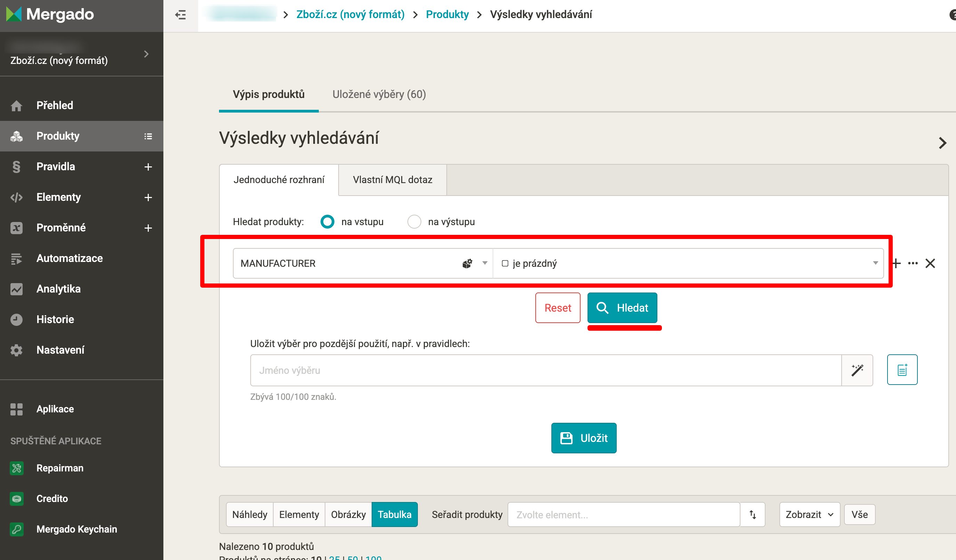The height and width of the screenshot is (560, 956).
Task: Switch to the Uložené výběry (60) tab
Action: 379,94
